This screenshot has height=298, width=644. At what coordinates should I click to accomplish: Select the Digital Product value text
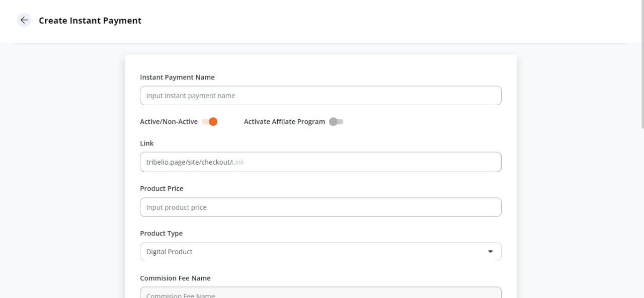(169, 252)
